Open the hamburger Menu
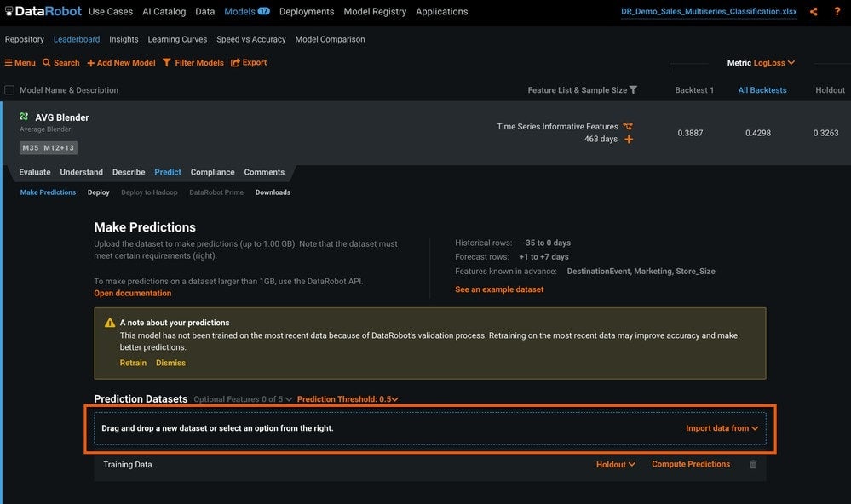Viewport: 851px width, 504px height. tap(20, 63)
